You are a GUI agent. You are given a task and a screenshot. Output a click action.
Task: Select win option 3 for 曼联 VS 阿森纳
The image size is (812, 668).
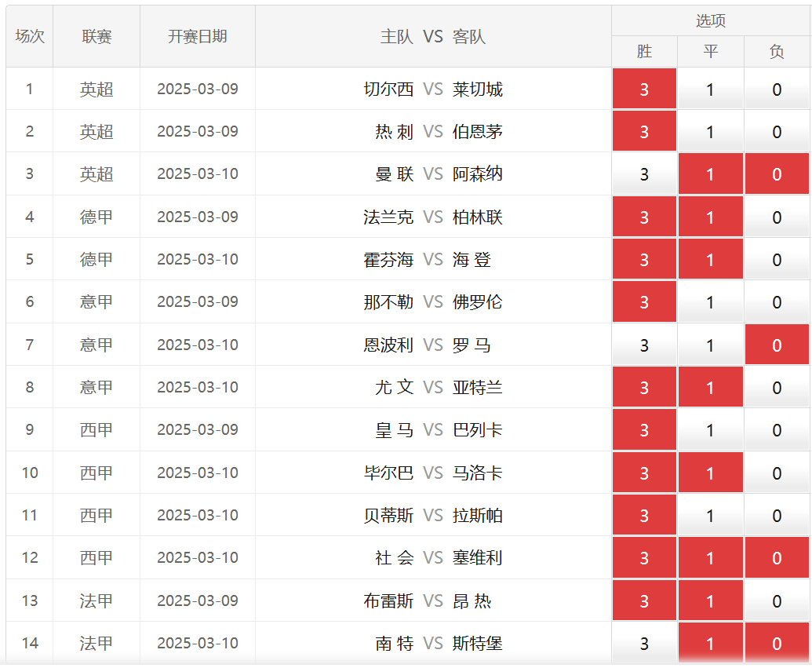click(644, 173)
